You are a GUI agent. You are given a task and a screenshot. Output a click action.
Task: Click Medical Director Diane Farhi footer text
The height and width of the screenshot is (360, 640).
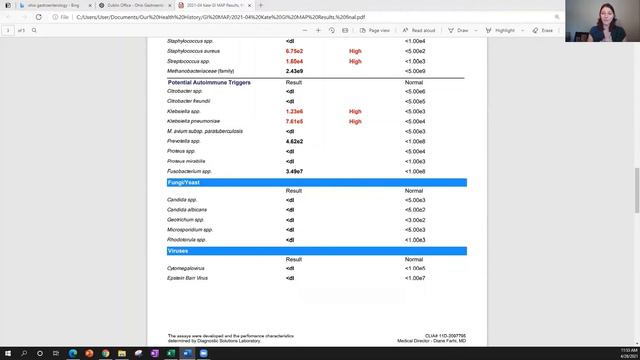point(431,341)
